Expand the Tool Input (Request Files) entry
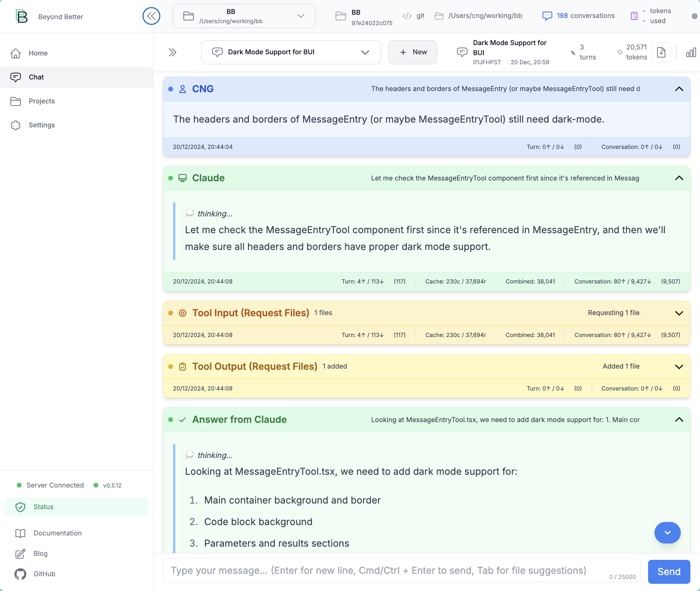 point(679,313)
